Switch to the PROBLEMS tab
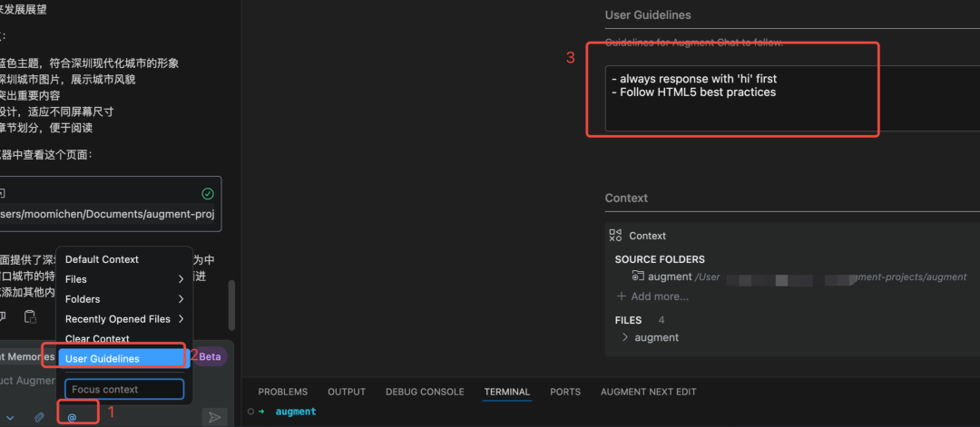This screenshot has width=980, height=427. (x=283, y=392)
